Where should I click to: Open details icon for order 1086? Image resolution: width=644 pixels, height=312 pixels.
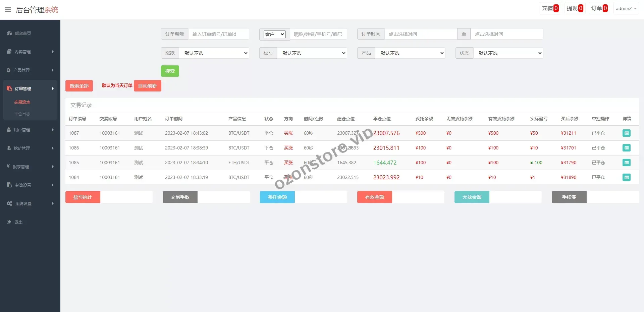coord(626,148)
